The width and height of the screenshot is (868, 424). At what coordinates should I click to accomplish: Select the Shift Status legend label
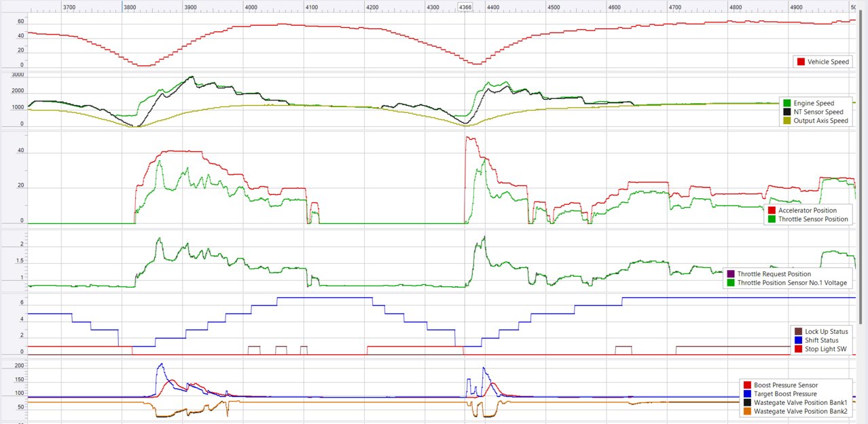click(822, 341)
